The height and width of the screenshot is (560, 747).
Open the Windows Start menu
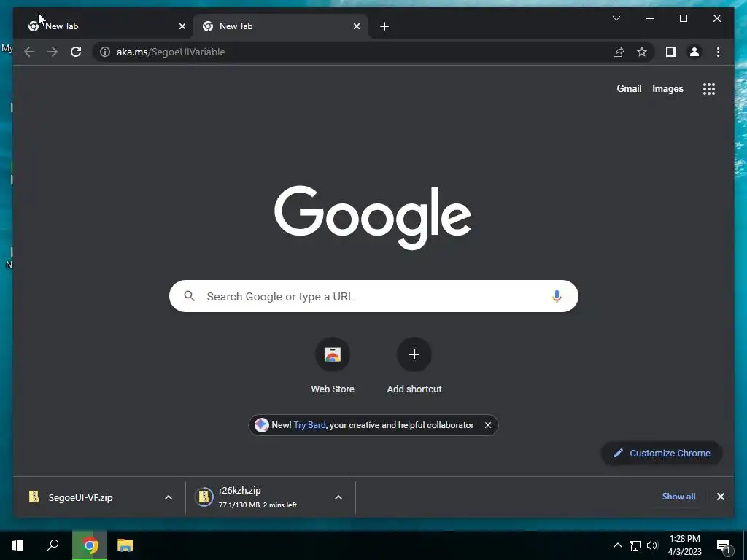tap(18, 545)
